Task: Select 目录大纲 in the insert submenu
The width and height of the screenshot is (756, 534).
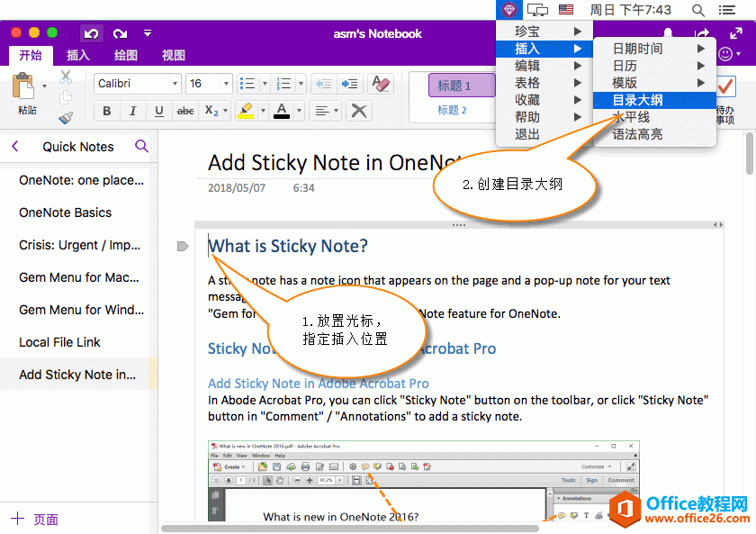Action: pos(654,100)
